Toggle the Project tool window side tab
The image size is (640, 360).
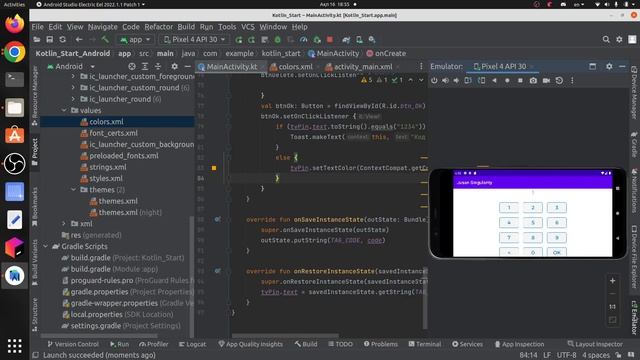coord(35,151)
